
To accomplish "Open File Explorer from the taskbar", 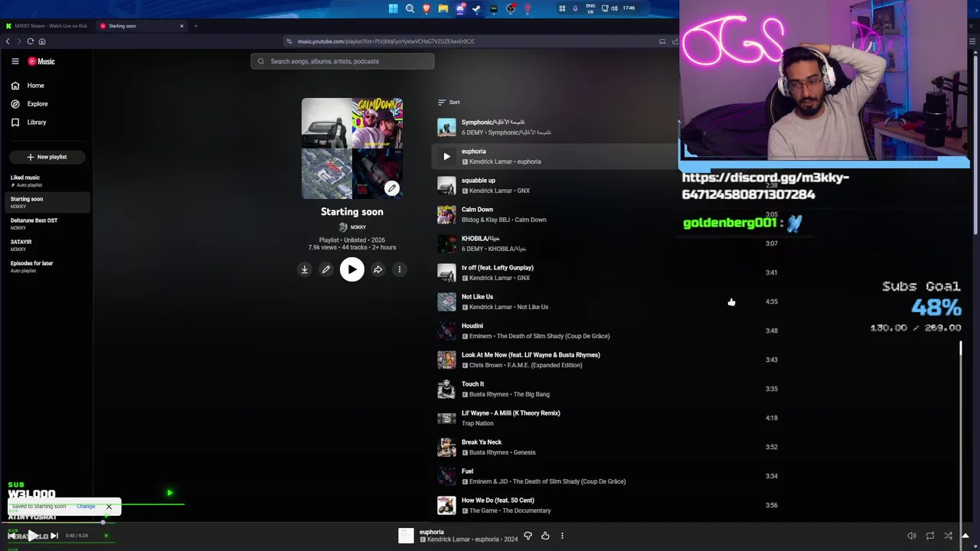I will [443, 8].
